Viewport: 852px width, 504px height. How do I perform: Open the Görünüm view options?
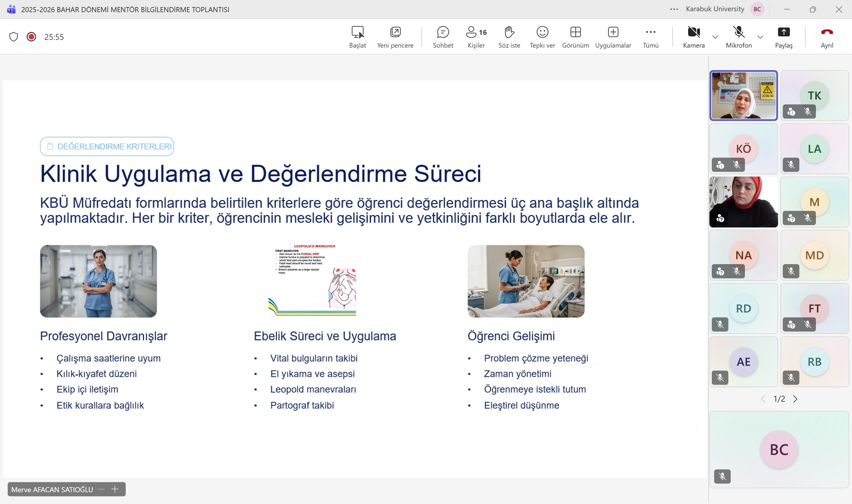575,37
